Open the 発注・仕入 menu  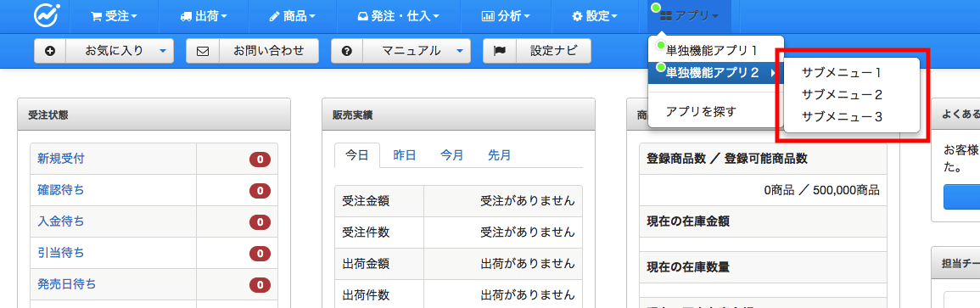click(x=398, y=16)
